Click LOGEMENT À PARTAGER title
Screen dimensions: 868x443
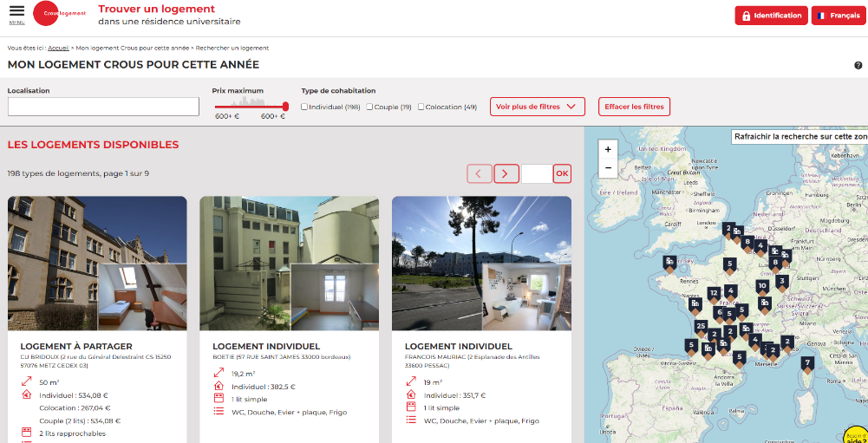[76, 347]
